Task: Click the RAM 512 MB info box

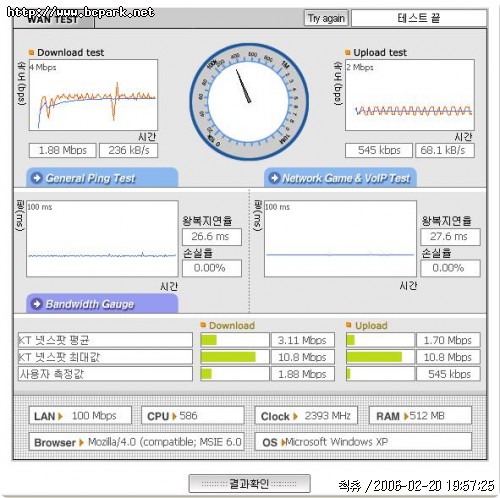Action: pyautogui.click(x=420, y=415)
